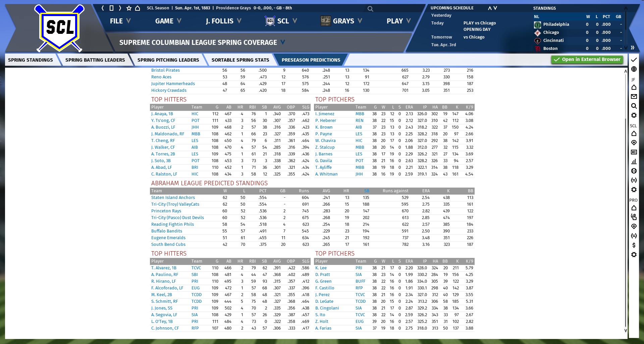Screen dimensions: 644x344
Task: Open the mail envelope icon
Action: (x=634, y=96)
